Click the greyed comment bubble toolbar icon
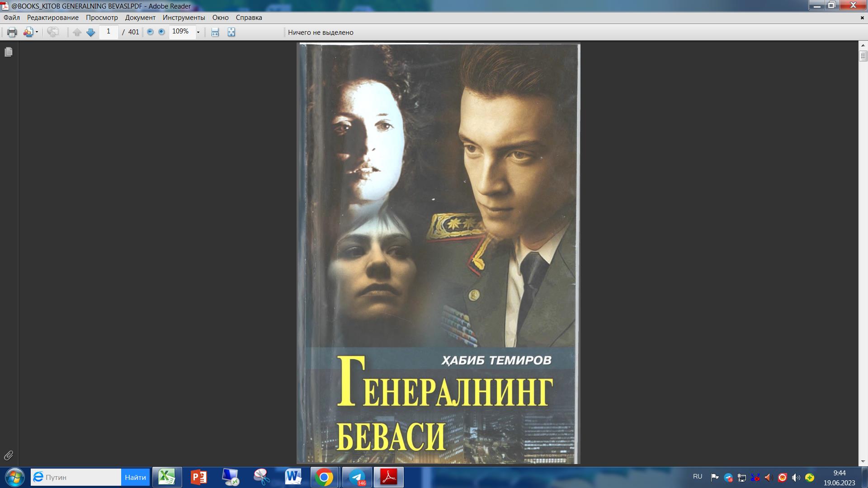 pos(53,32)
